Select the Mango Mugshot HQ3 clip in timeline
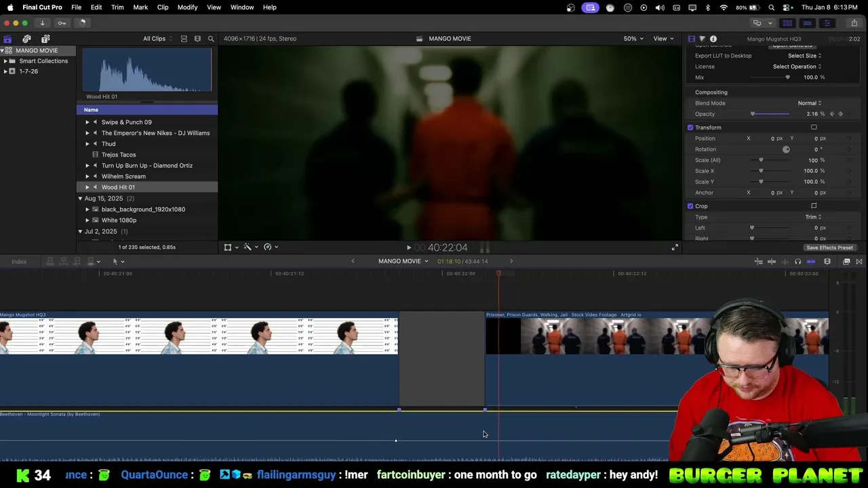868x488 pixels. 199,359
